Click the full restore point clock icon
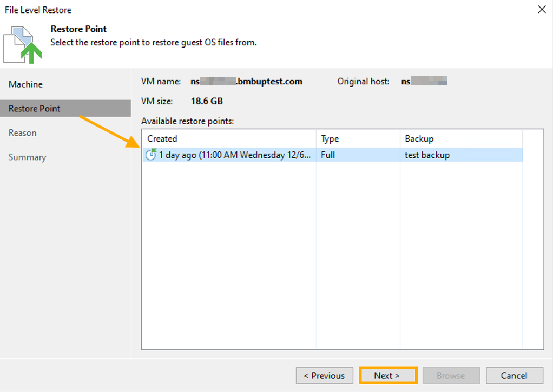 click(150, 155)
